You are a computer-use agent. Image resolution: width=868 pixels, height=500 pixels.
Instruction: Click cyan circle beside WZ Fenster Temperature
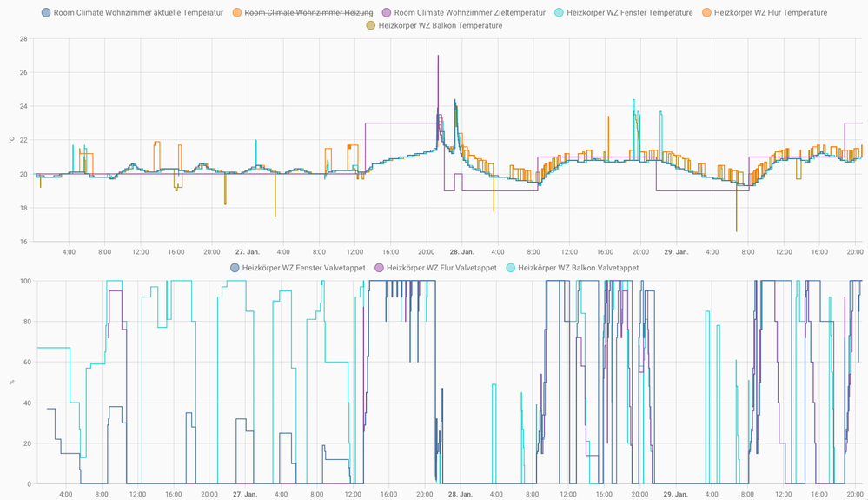click(559, 13)
